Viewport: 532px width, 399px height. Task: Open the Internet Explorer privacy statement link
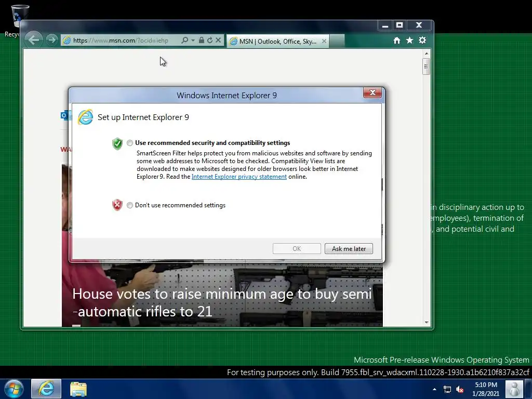click(239, 177)
